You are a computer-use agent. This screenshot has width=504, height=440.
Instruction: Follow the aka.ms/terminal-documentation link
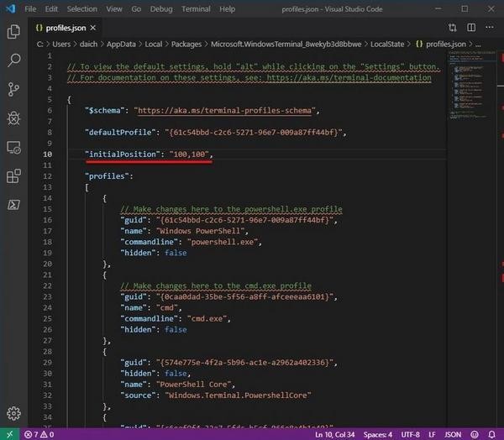click(349, 77)
